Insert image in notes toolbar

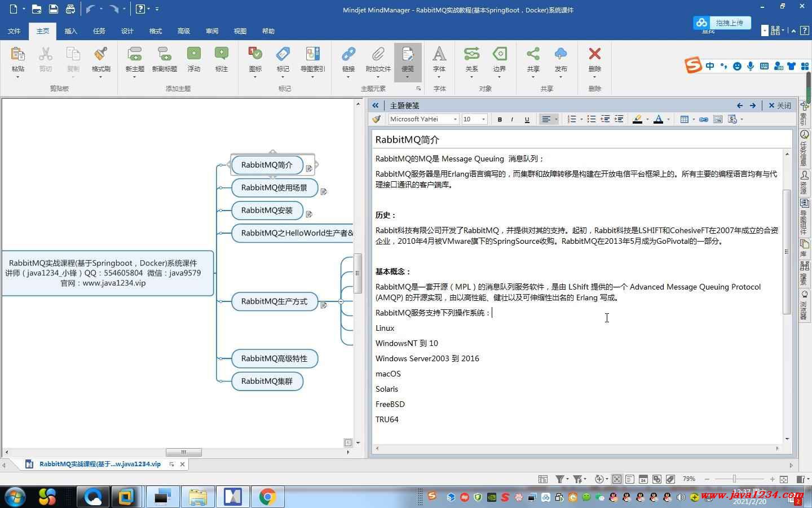(x=718, y=119)
